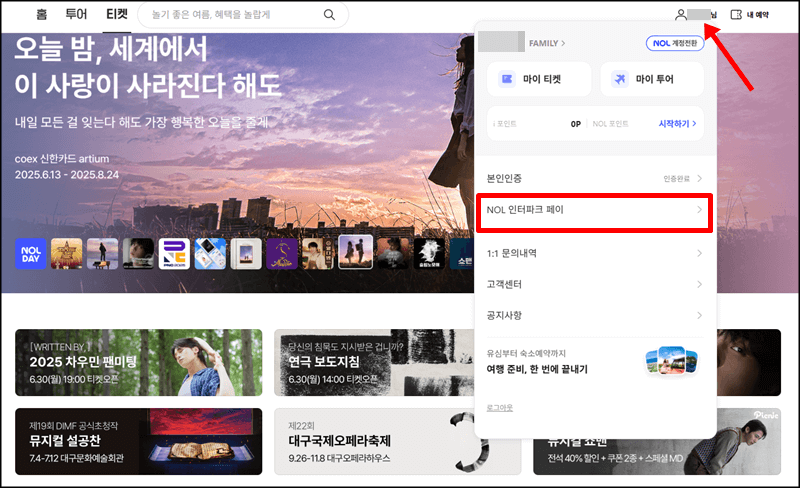
Task: Open 마이 투어 button
Action: click(x=652, y=79)
